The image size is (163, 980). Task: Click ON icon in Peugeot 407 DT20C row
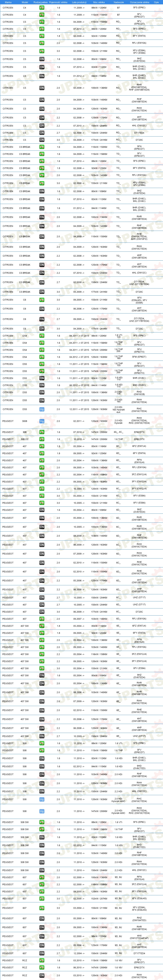pyautogui.click(x=42, y=612)
